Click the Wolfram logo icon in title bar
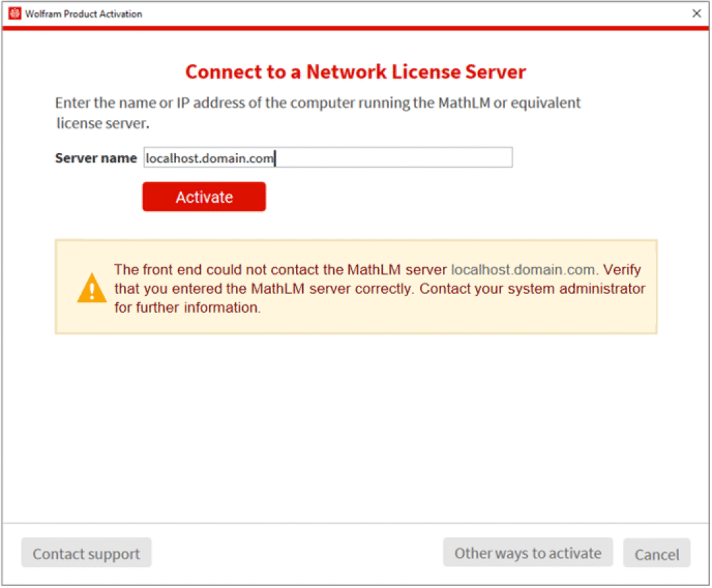 [14, 14]
